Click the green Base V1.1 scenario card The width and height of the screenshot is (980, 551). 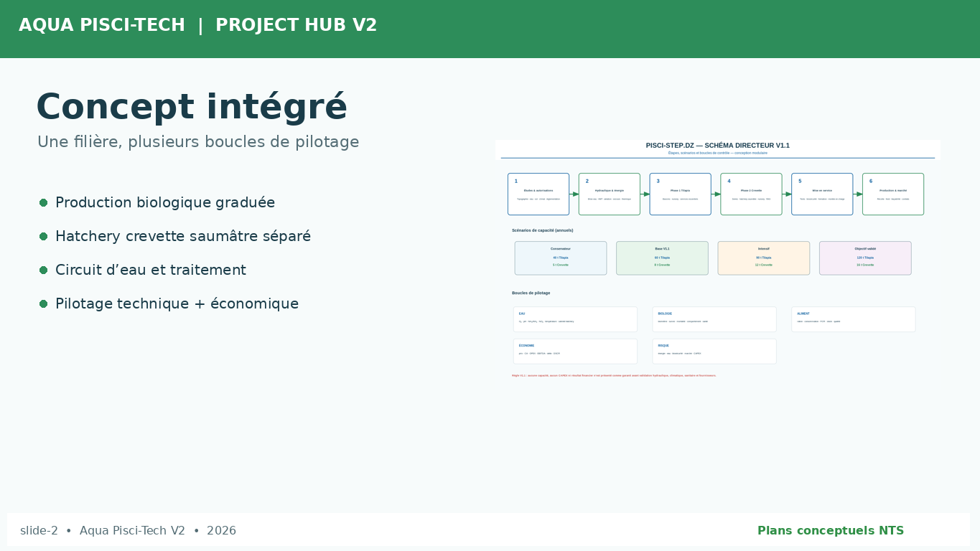(662, 258)
